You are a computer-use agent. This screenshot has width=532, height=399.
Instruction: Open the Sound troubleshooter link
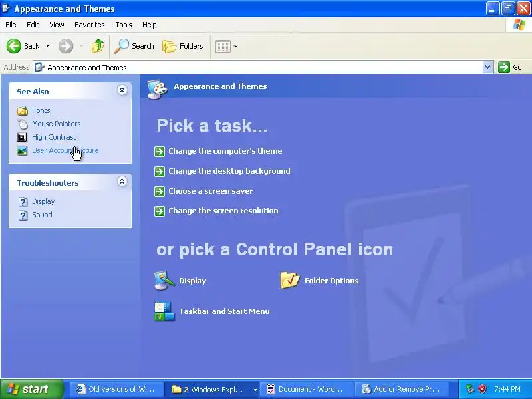click(42, 215)
